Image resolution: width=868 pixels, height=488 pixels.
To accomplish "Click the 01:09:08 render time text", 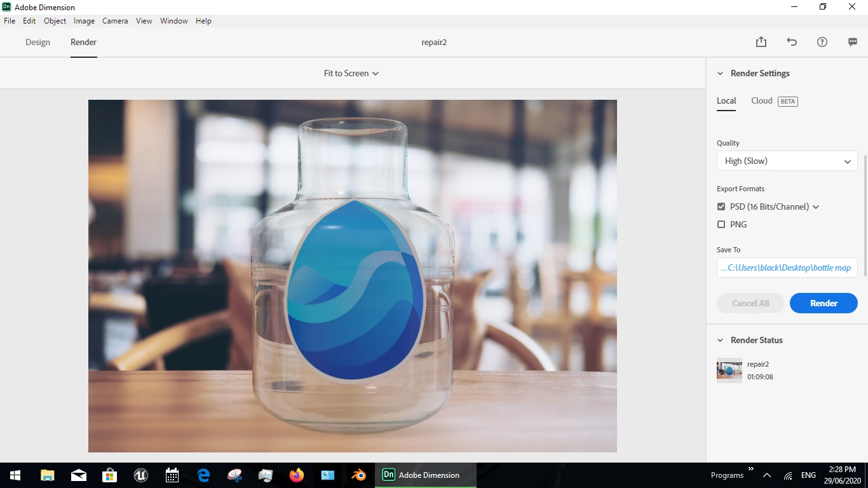I will [x=760, y=377].
